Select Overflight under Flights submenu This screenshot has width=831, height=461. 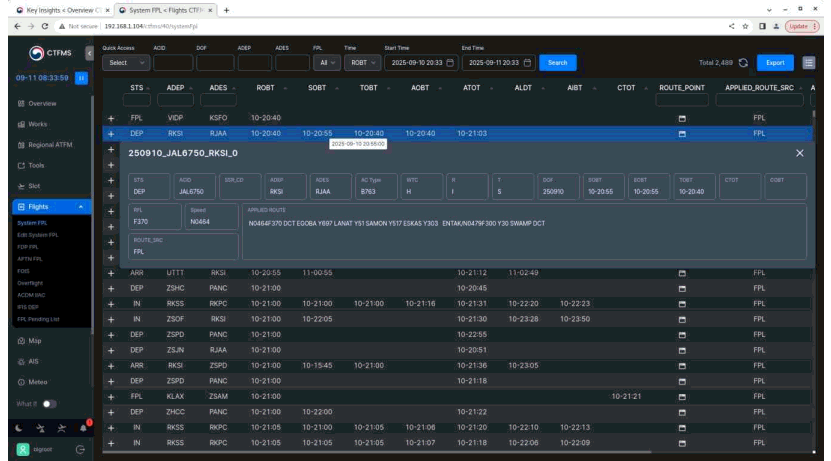30,283
